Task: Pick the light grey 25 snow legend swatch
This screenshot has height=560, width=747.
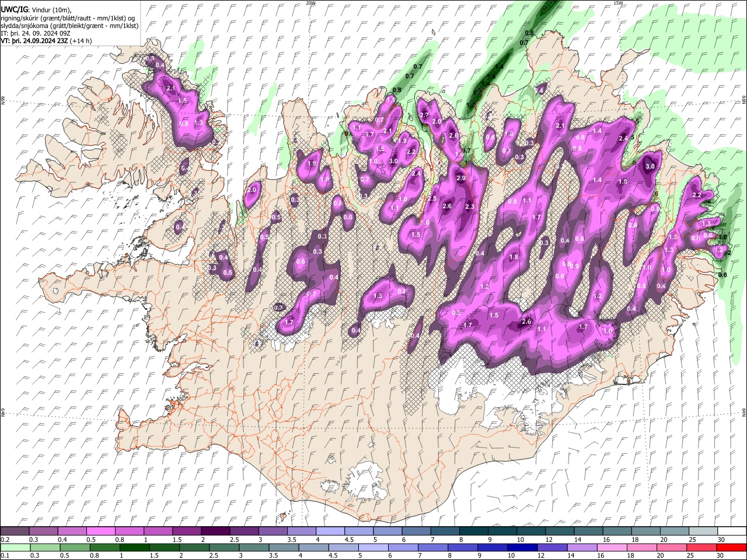Action: [703, 531]
